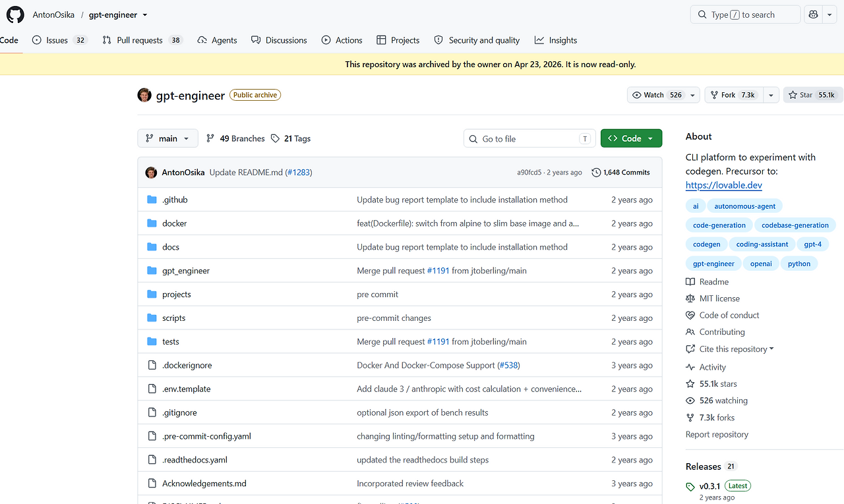Open the Report repository link

tap(717, 435)
